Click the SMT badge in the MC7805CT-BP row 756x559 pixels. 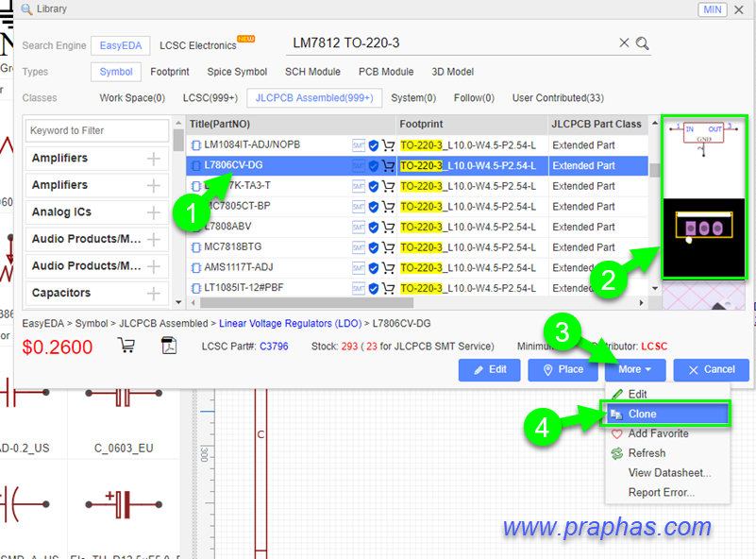click(359, 207)
